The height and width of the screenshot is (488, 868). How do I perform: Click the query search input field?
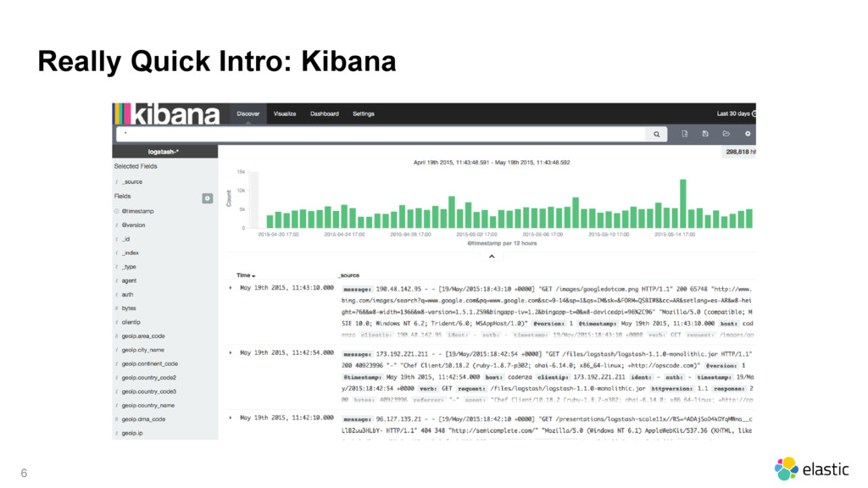[381, 134]
